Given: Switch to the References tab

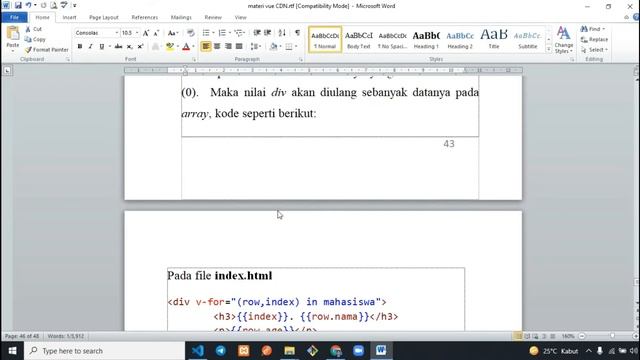Looking at the screenshot, I should tap(144, 17).
